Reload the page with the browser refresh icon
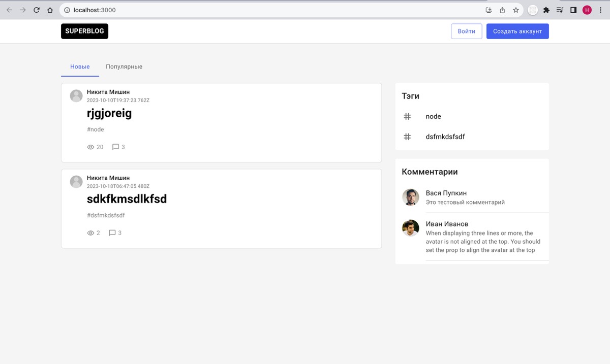The width and height of the screenshot is (610, 364). pyautogui.click(x=37, y=10)
